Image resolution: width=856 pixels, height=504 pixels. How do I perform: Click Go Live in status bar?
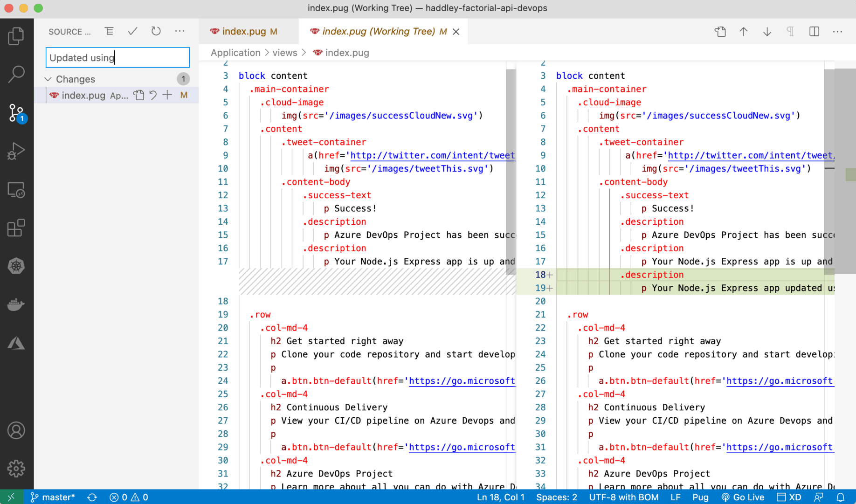point(743,497)
